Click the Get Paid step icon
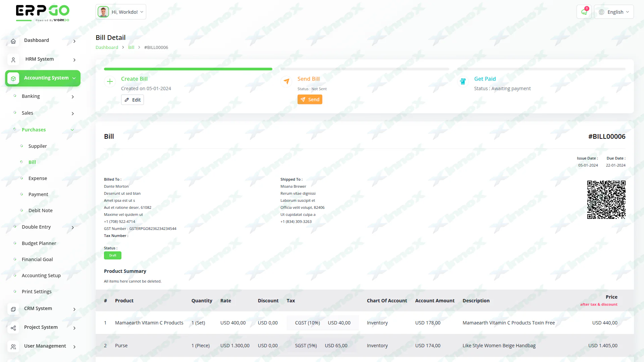The image size is (644, 362). coord(463,81)
